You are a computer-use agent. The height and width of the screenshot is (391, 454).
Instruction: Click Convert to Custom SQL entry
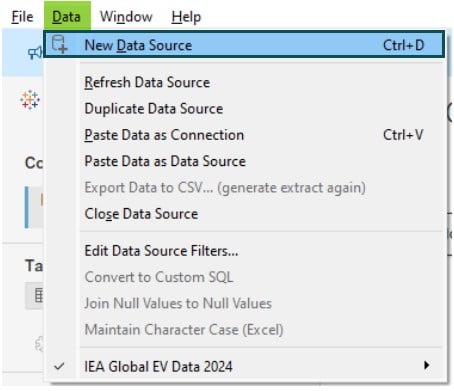pyautogui.click(x=159, y=277)
